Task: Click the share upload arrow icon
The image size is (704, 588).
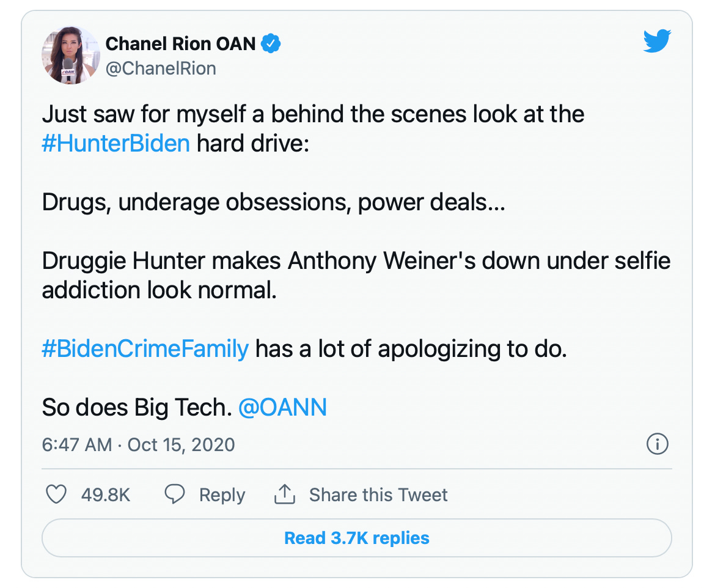Action: coord(285,494)
